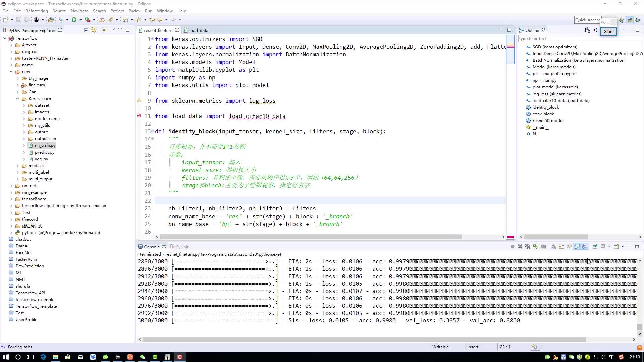Toggle Show Console on standard output change
644x362 pixels.
pos(577,247)
